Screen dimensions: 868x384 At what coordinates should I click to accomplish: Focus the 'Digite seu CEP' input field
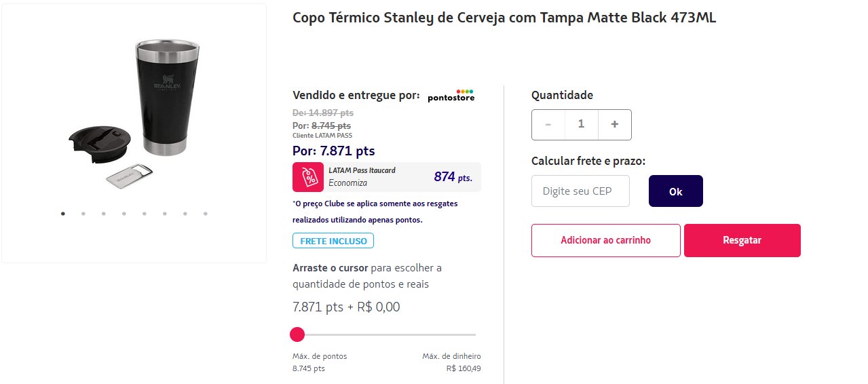(x=581, y=191)
